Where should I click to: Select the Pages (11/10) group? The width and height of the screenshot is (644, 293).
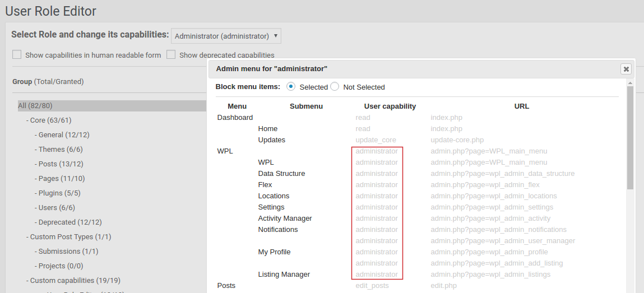(60, 179)
